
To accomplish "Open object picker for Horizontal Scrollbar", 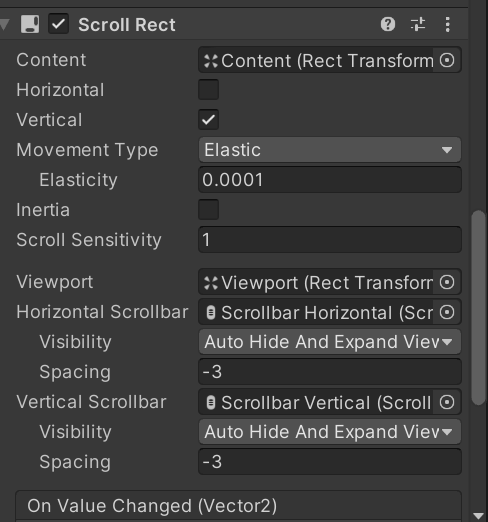I will click(x=447, y=312).
